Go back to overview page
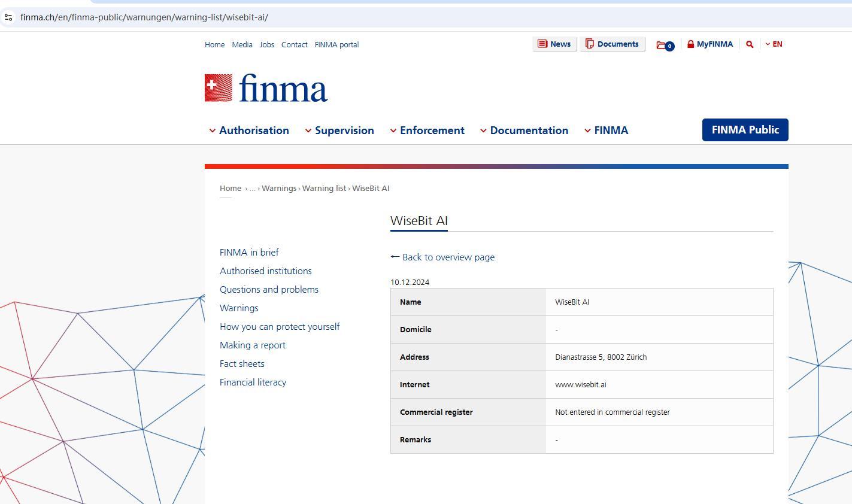The height and width of the screenshot is (504, 852). pyautogui.click(x=442, y=257)
